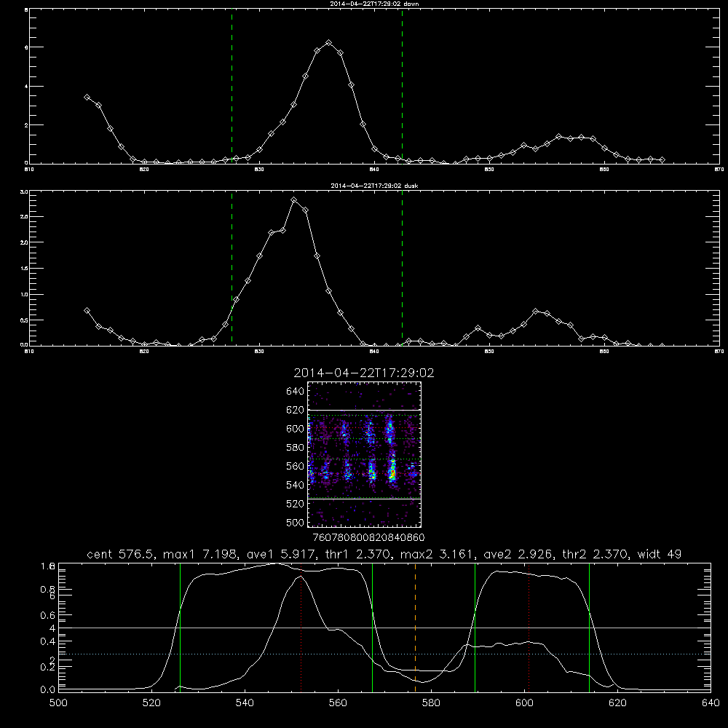Click left green dashed line in dusk plot
The image size is (728, 728).
(x=232, y=269)
